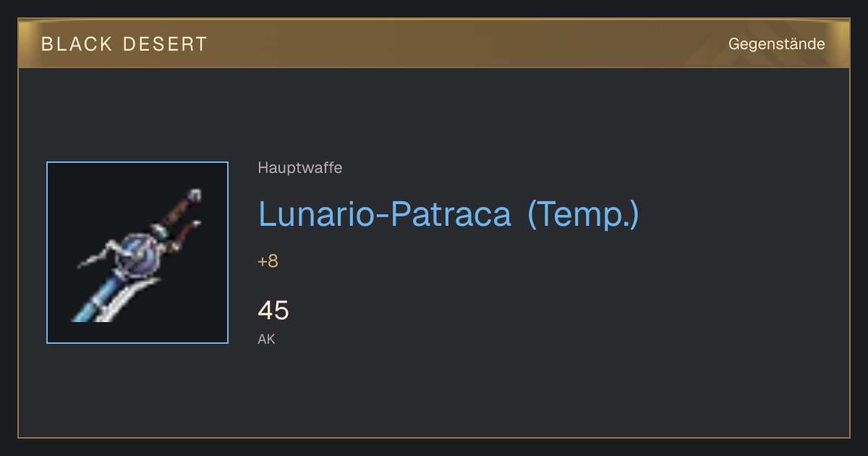The width and height of the screenshot is (868, 456).
Task: Click the AK stat label
Action: (x=266, y=339)
